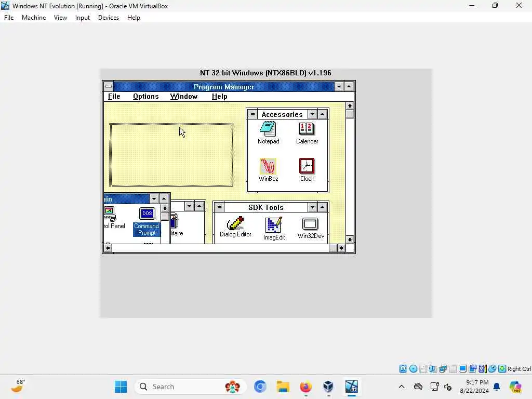Open the VirtualBox Help menu
532x399 pixels.
(x=134, y=18)
